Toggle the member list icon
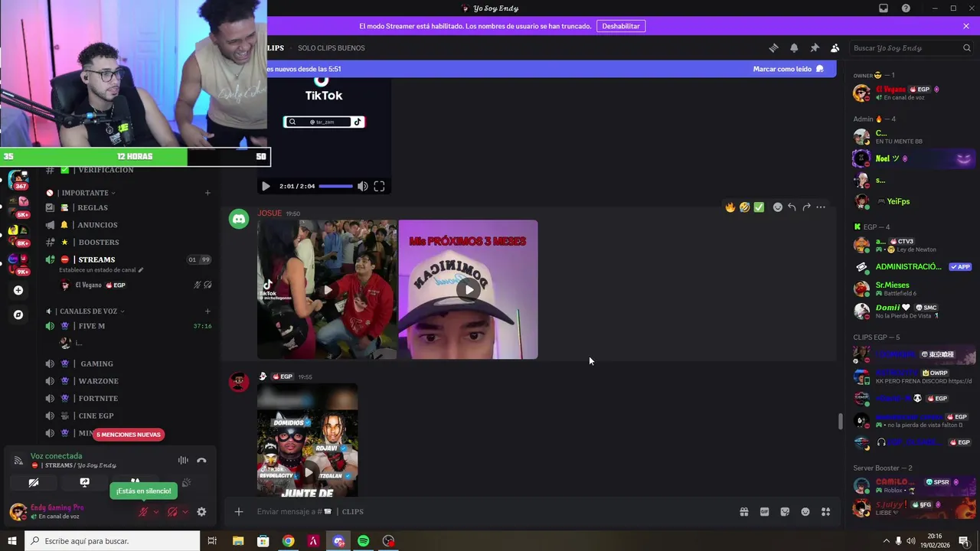Screen dimensions: 980x551 [835, 47]
